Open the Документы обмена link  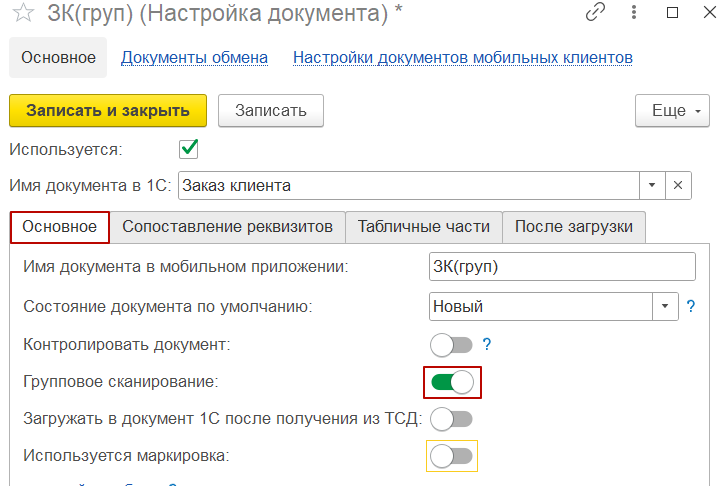tap(194, 57)
